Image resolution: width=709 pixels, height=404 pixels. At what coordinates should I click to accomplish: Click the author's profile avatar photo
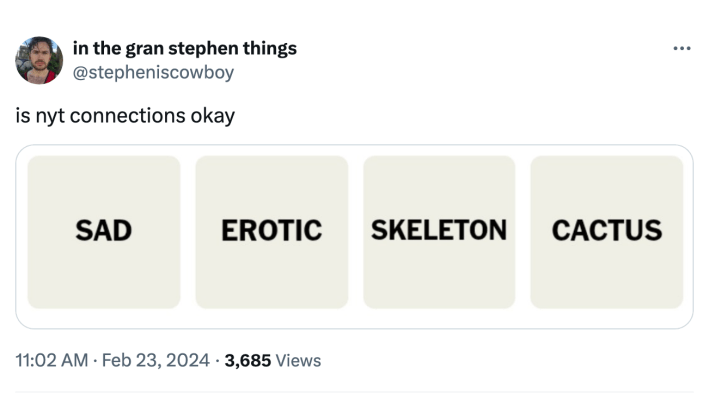coord(39,60)
